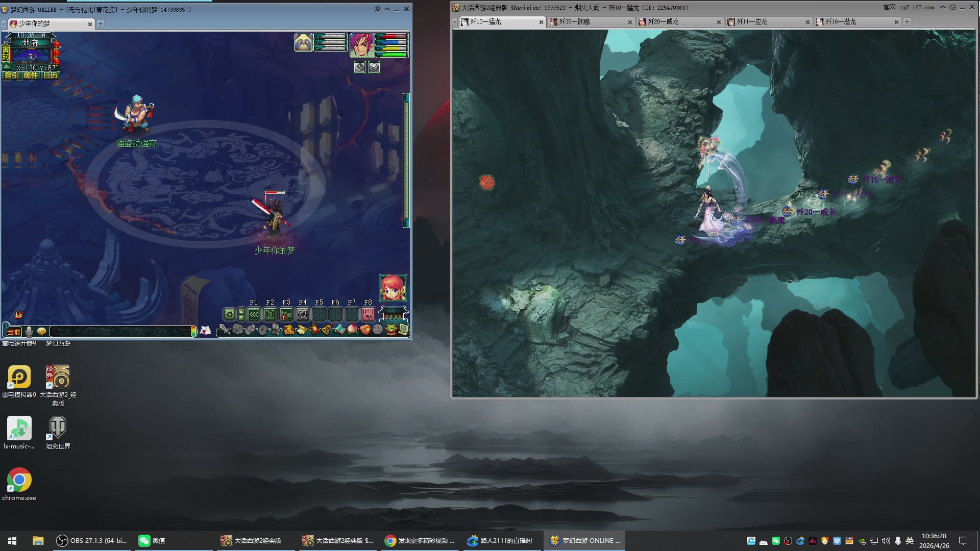Viewport: 980px width, 551px height.
Task: Click the computer system menu icon
Action: click(x=403, y=330)
